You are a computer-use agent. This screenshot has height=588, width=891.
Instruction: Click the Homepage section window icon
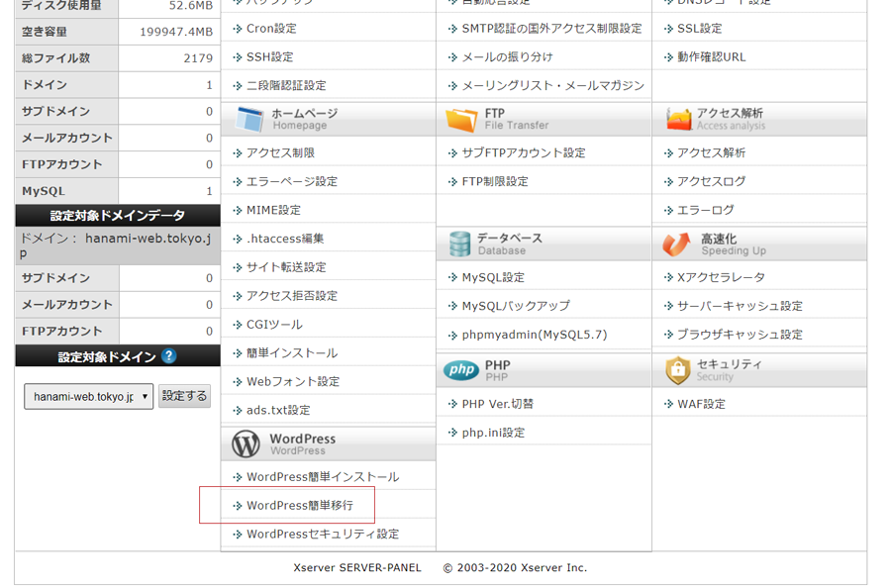[249, 120]
